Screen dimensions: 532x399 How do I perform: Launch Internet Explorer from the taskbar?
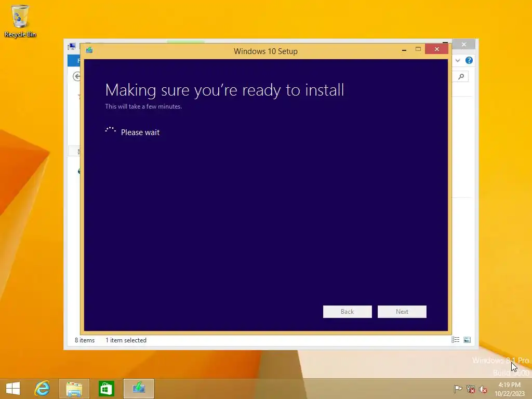pos(42,389)
